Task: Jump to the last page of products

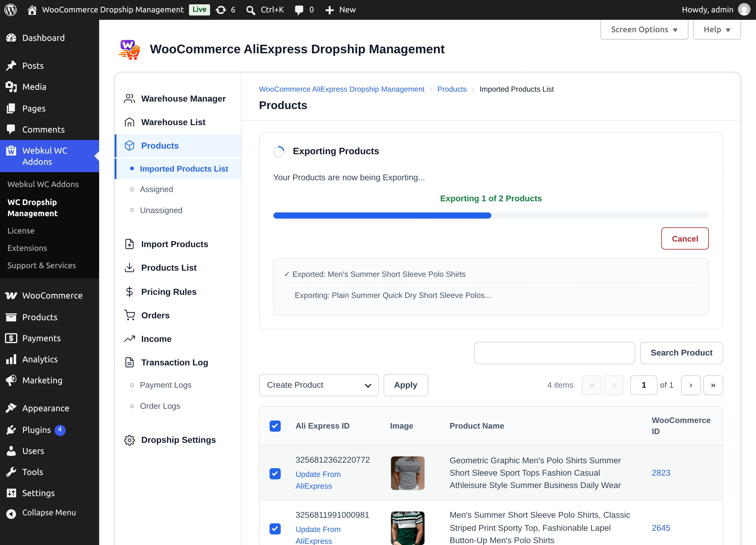Action: click(713, 385)
